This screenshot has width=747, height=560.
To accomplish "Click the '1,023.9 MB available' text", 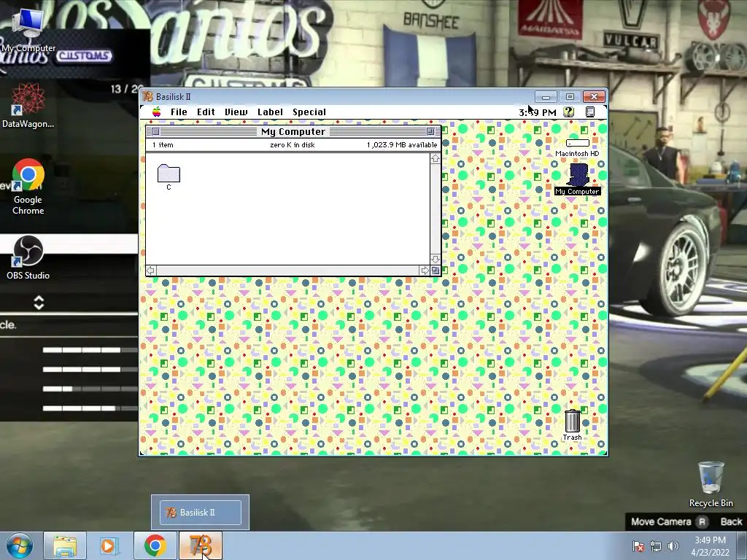I will click(402, 145).
